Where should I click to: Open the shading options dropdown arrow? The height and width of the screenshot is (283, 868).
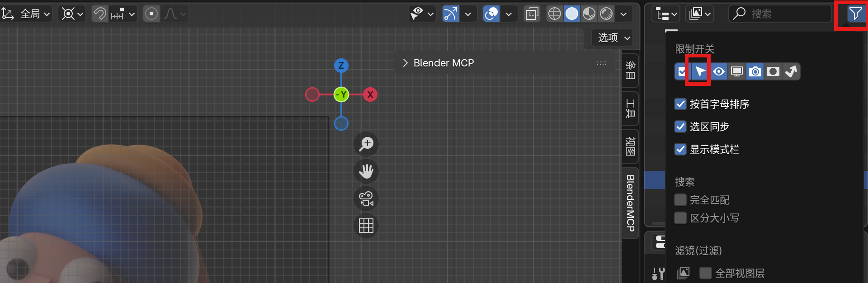tap(623, 14)
